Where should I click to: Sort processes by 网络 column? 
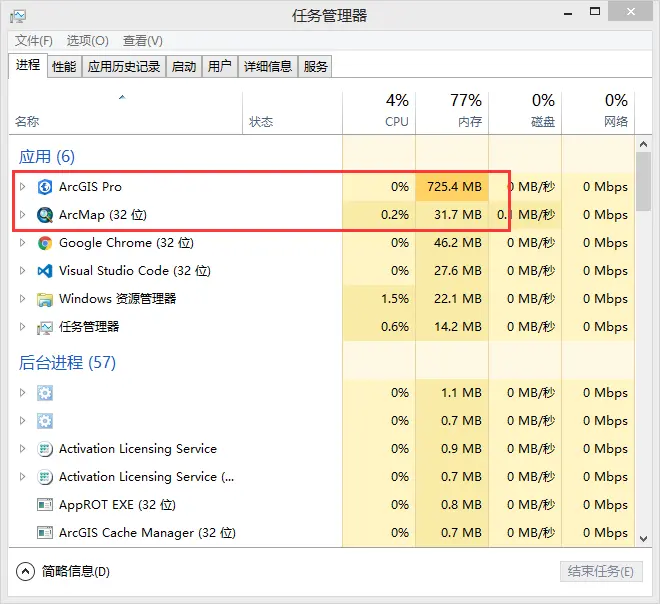[x=598, y=113]
